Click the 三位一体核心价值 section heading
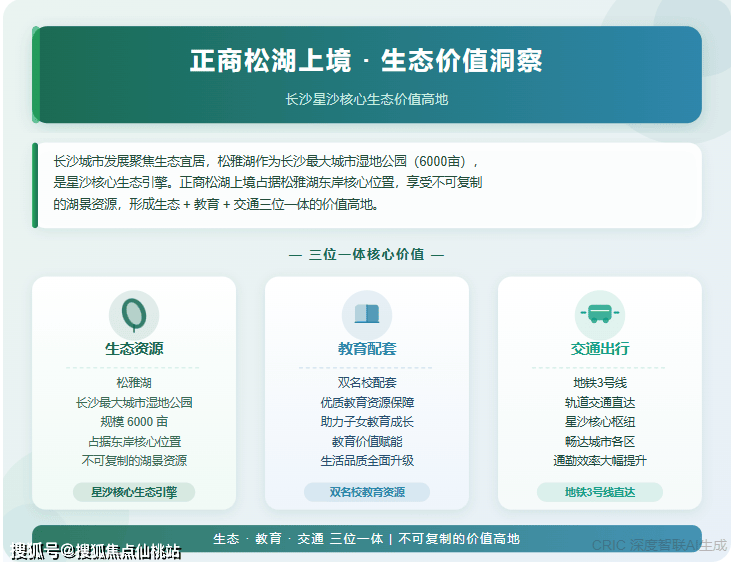 point(366,254)
